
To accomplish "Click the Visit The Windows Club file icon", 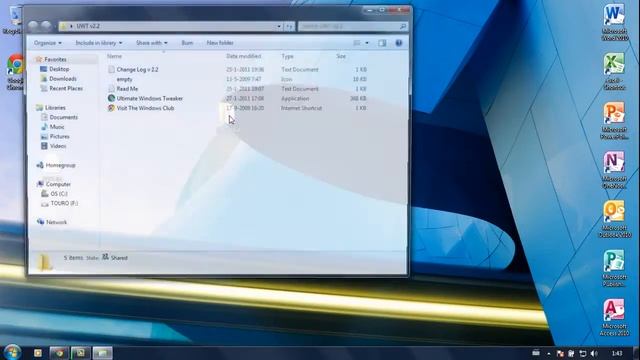I will click(111, 108).
